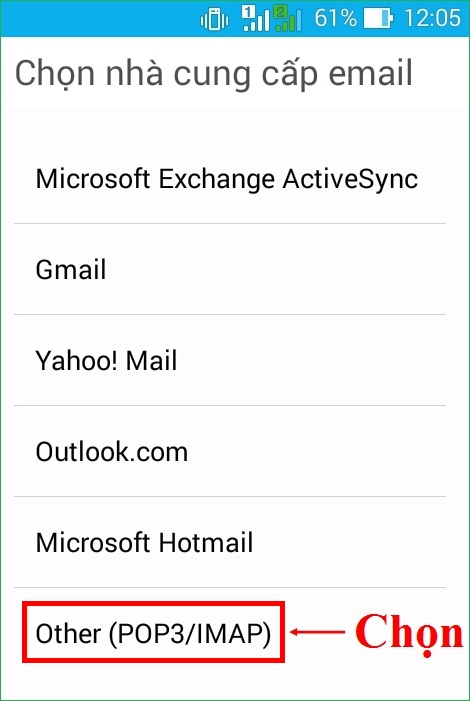Select Yahoo! Mail option

pyautogui.click(x=230, y=360)
